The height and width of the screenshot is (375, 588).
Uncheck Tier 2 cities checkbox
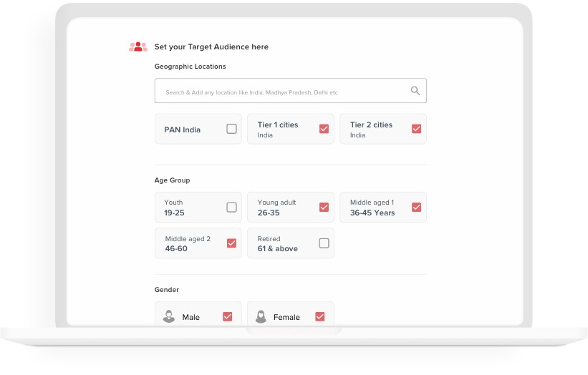point(416,129)
